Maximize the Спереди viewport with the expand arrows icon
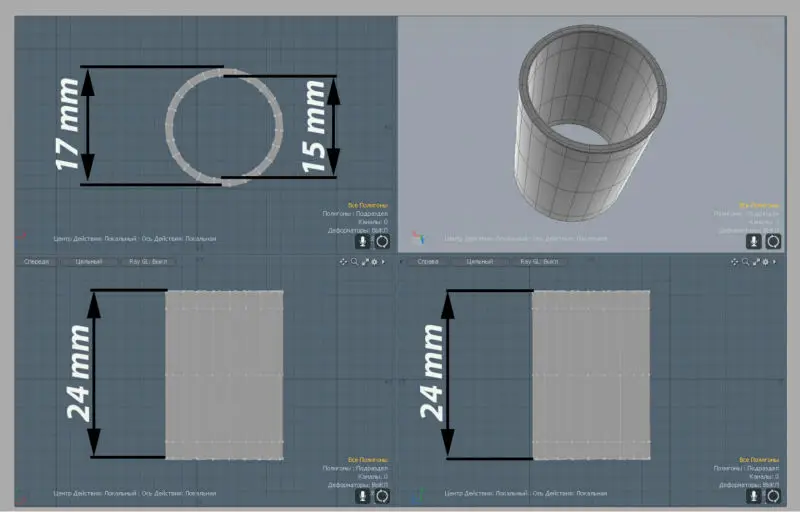Viewport: 800px width, 512px height. [x=365, y=262]
